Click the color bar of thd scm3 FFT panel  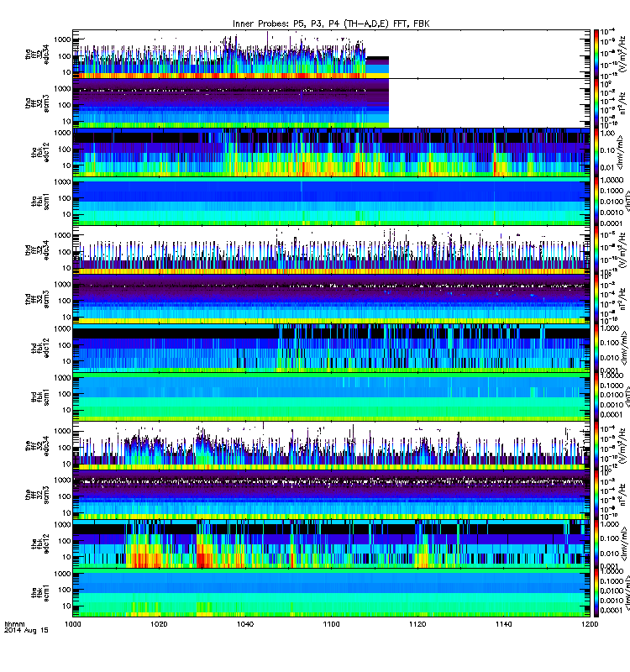pyautogui.click(x=596, y=299)
